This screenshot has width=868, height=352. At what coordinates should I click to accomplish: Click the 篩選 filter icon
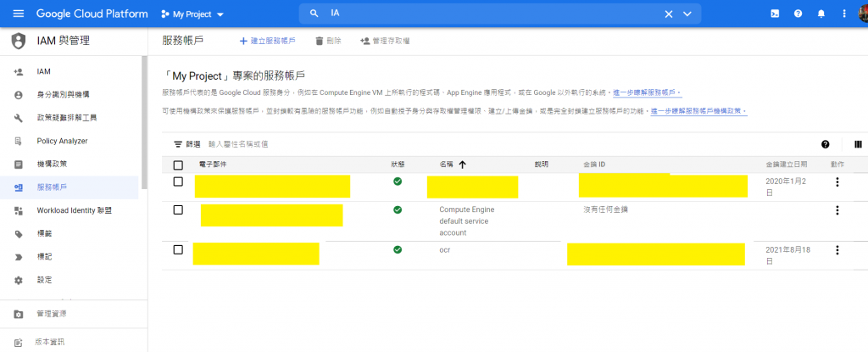click(178, 144)
